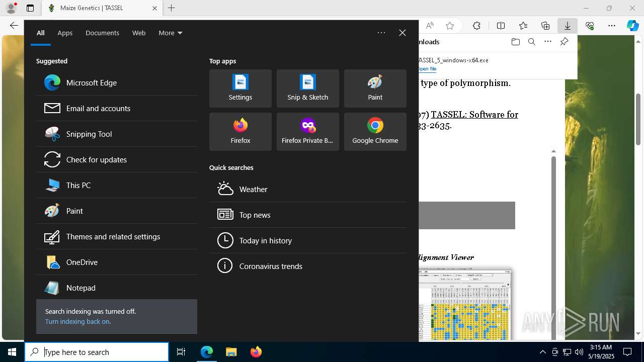Select Check for updates suggestion
644x362 pixels.
coord(117,159)
